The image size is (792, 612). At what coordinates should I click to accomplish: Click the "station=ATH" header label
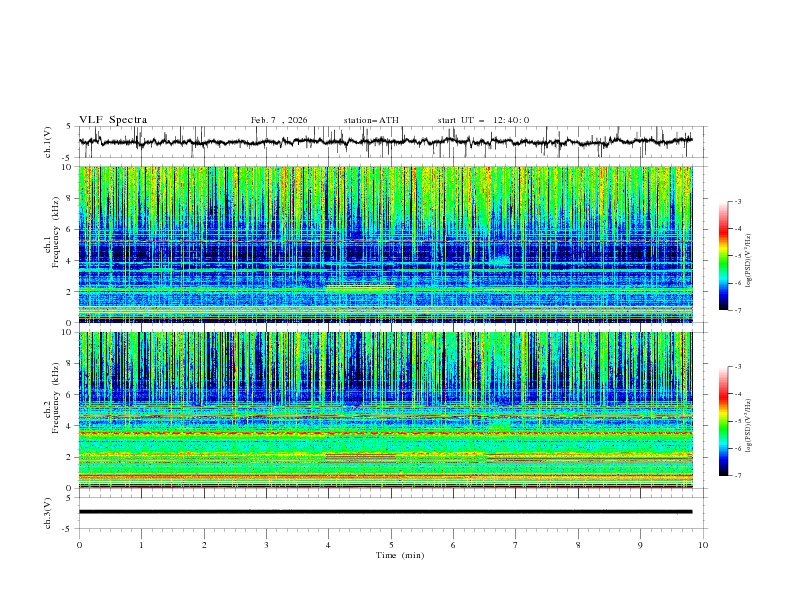click(371, 120)
